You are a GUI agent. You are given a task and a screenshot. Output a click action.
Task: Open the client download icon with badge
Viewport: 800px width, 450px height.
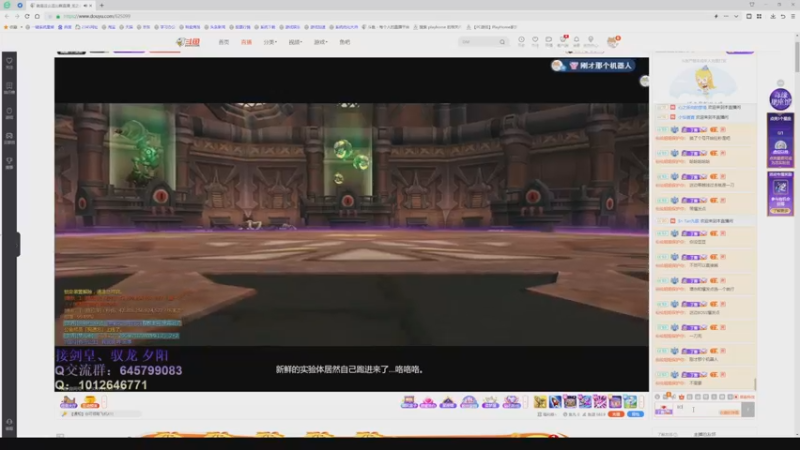pos(563,41)
